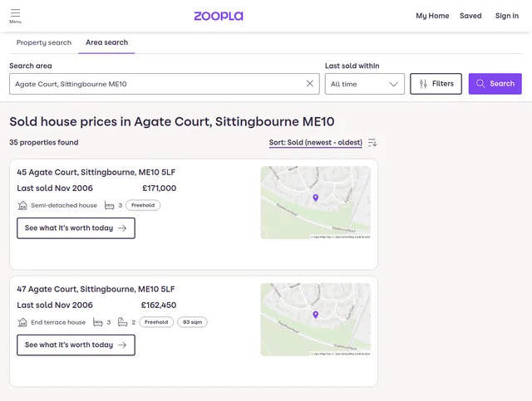Click See what it's worth today for 45 Agate Court
532x401 pixels.
click(76, 228)
